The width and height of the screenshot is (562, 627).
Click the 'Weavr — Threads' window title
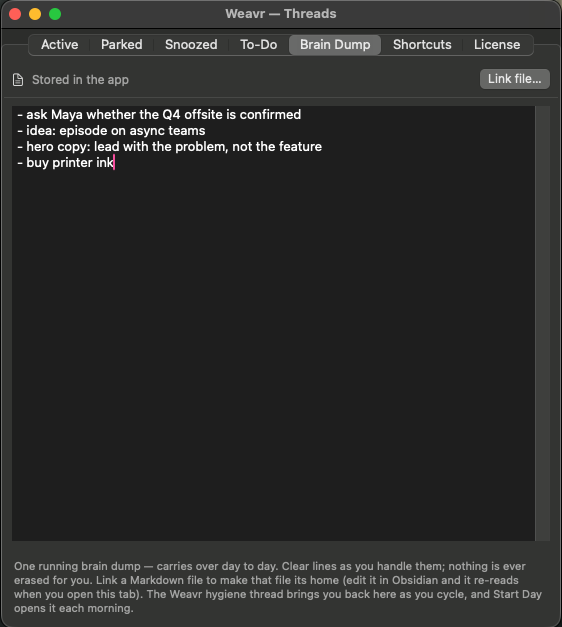pyautogui.click(x=281, y=14)
